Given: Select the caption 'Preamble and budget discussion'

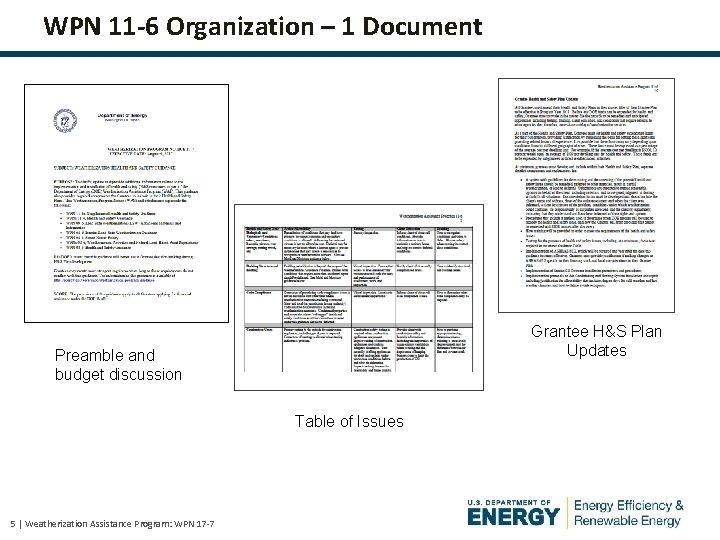Looking at the screenshot, I should pyautogui.click(x=118, y=365).
